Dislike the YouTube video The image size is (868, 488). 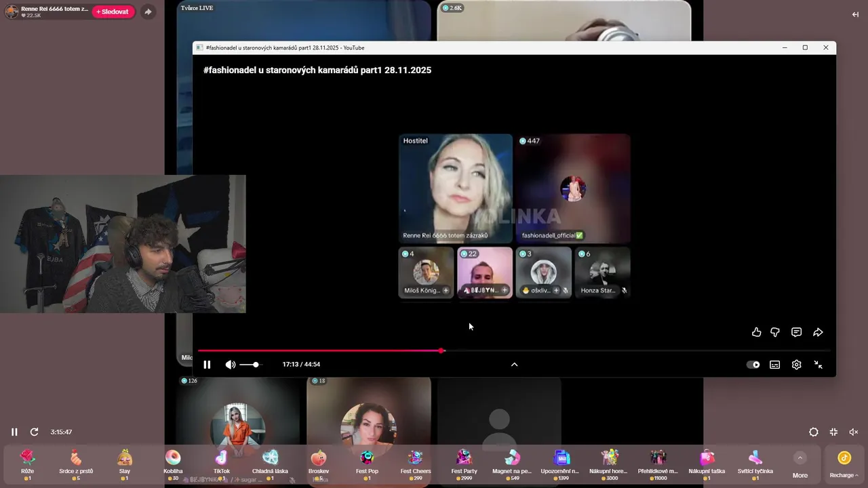pos(775,332)
